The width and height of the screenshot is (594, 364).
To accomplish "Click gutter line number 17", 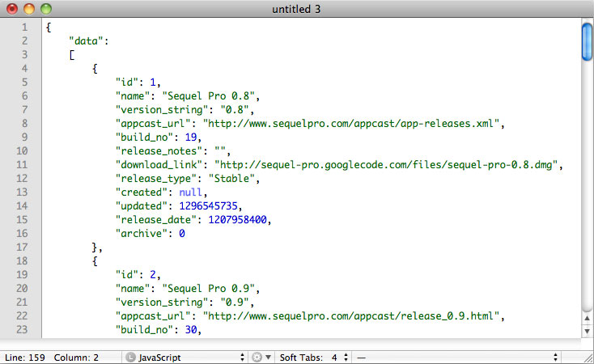I will [22, 247].
